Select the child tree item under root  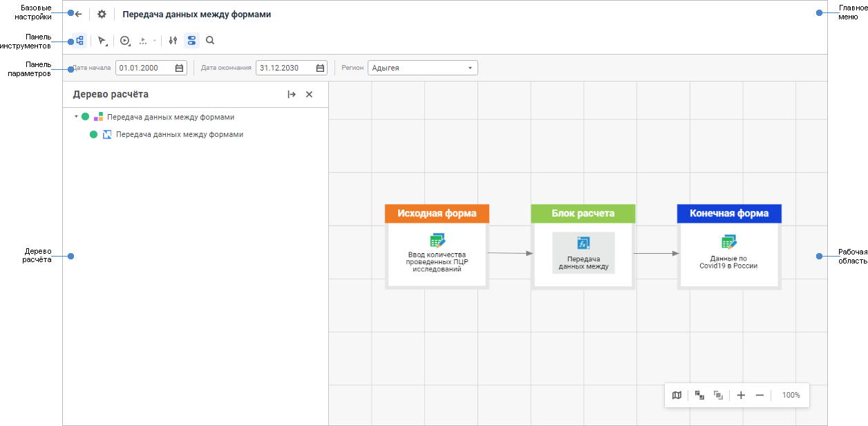pyautogui.click(x=179, y=135)
